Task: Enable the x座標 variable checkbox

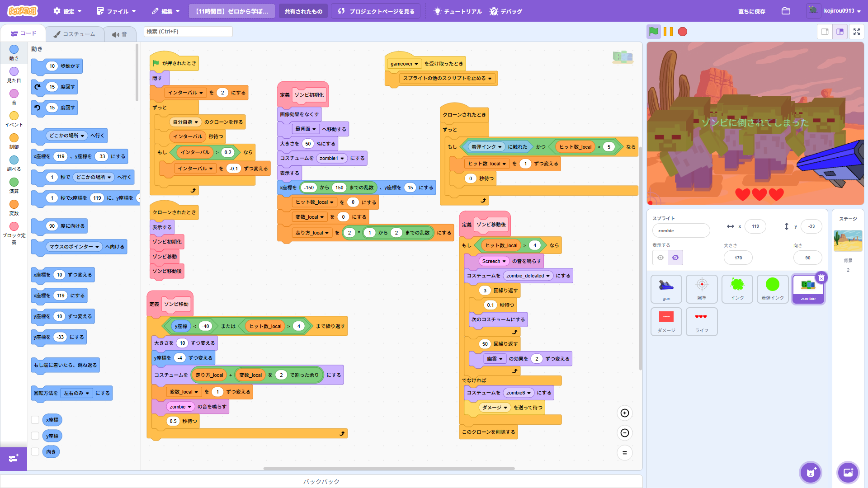Action: (x=35, y=420)
